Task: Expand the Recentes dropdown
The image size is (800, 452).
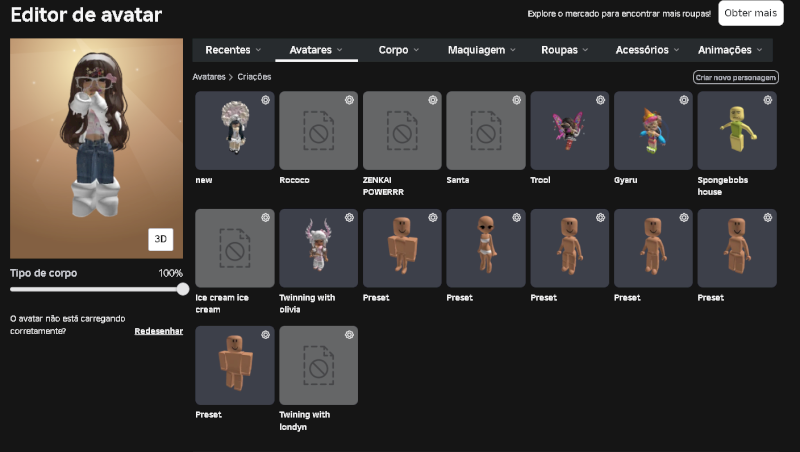Action: click(x=233, y=50)
